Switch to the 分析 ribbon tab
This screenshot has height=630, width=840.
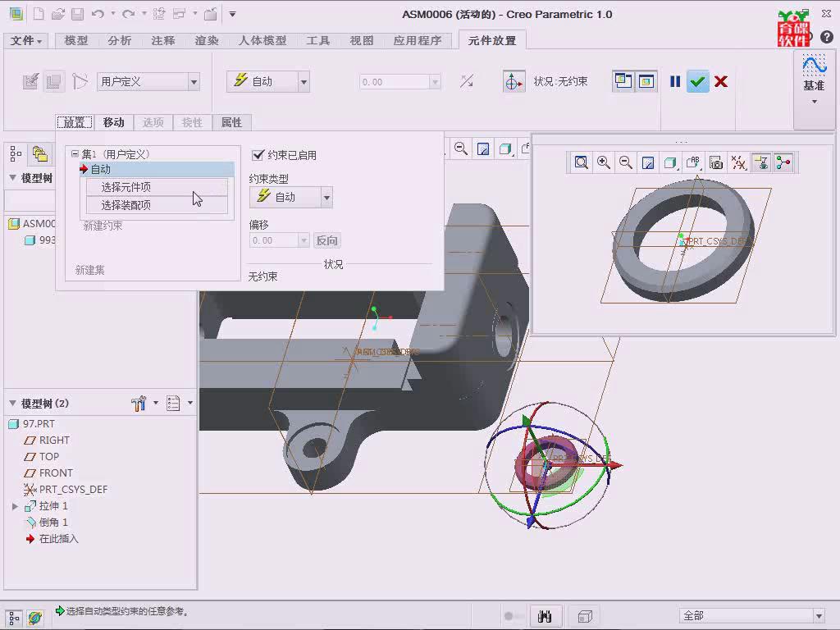[120, 40]
